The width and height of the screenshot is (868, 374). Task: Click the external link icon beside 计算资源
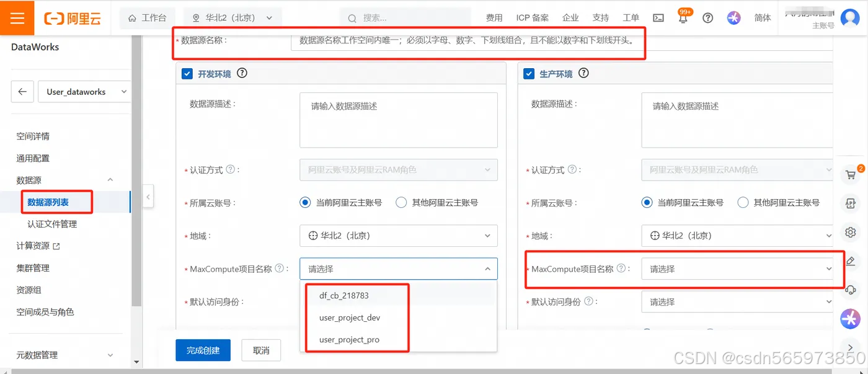click(56, 246)
